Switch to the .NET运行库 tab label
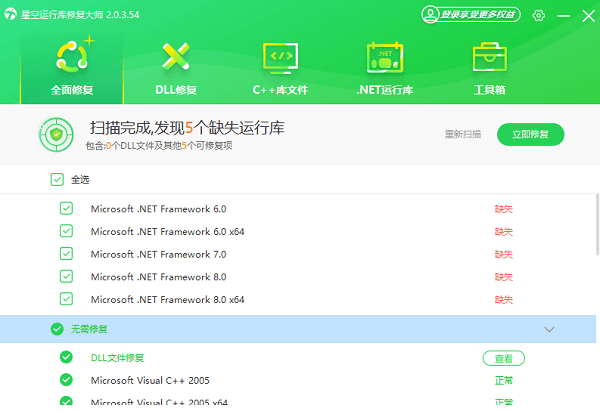The height and width of the screenshot is (411, 600). [384, 91]
